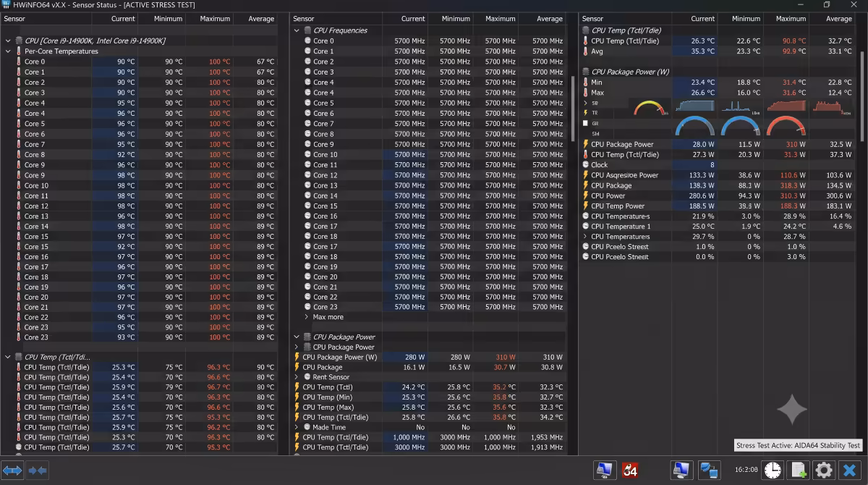Select the CPU Temperature 1 row

tap(718, 227)
